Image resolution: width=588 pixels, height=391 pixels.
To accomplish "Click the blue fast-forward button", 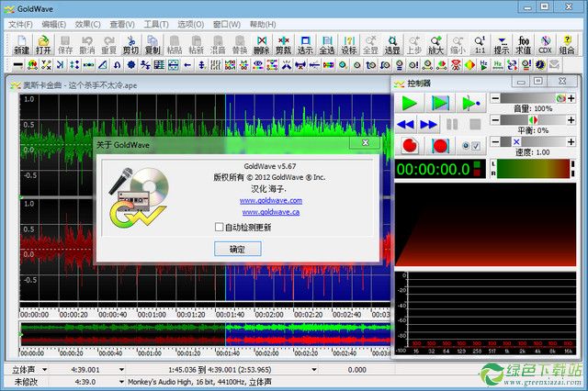I will coord(428,124).
